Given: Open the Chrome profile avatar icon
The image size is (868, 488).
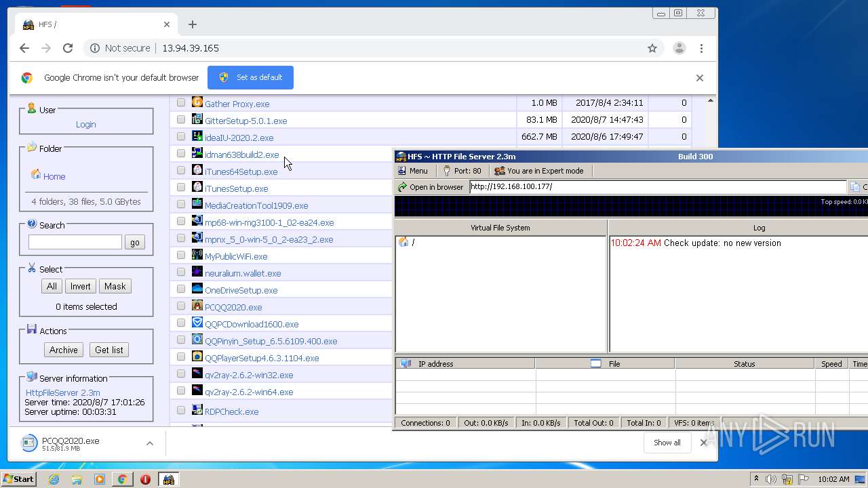Looking at the screenshot, I should tap(679, 48).
